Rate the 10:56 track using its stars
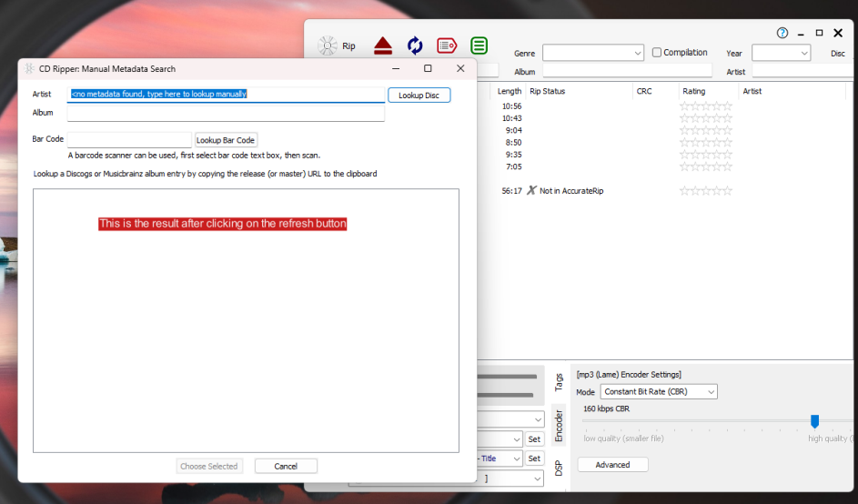This screenshot has width=858, height=504. pyautogui.click(x=705, y=106)
